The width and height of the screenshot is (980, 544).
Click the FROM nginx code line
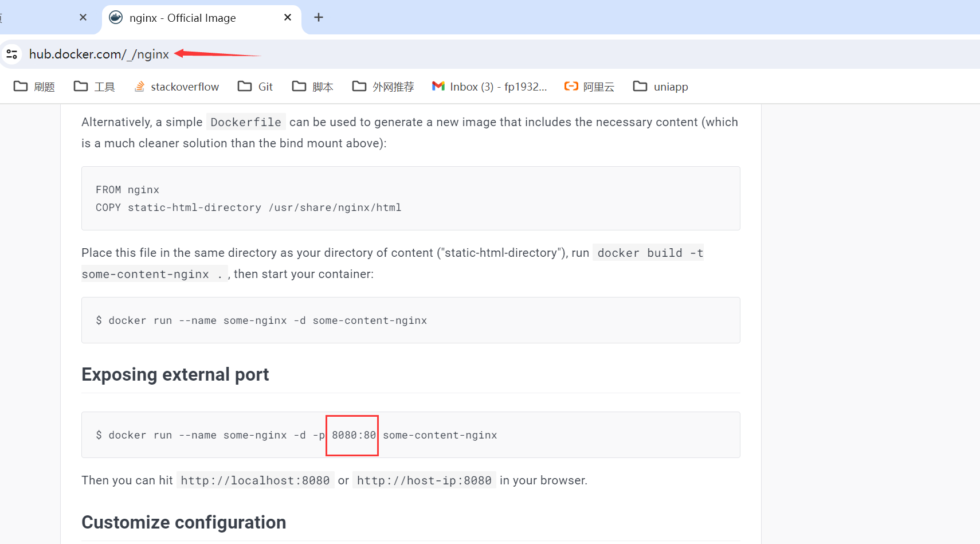click(127, 190)
